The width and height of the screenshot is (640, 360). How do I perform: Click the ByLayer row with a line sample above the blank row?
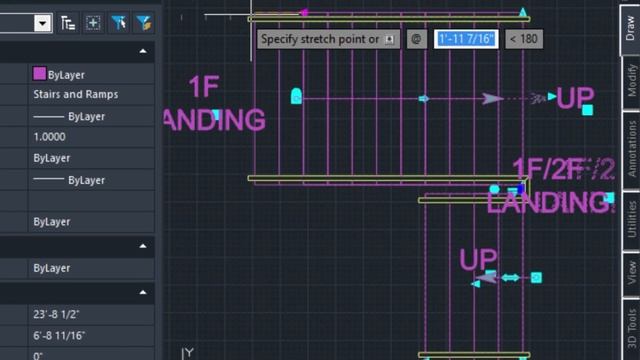pos(91,180)
